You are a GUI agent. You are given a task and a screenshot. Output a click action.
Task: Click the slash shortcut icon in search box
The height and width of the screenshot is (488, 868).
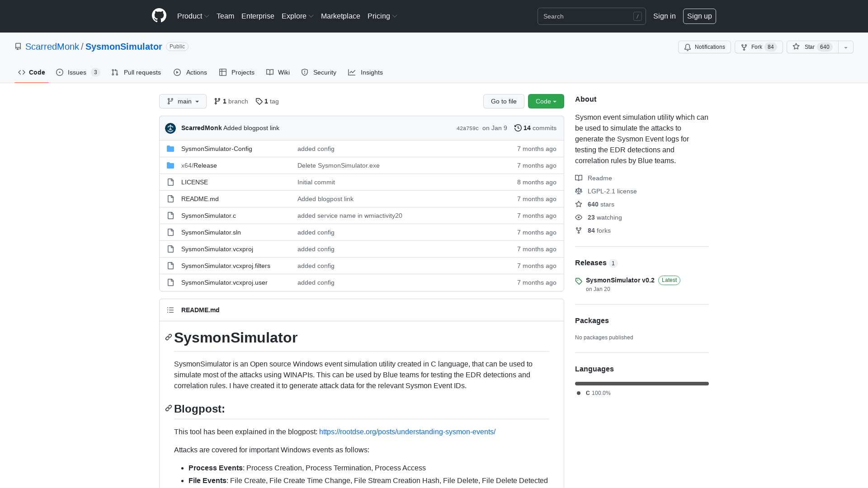pos(637,16)
